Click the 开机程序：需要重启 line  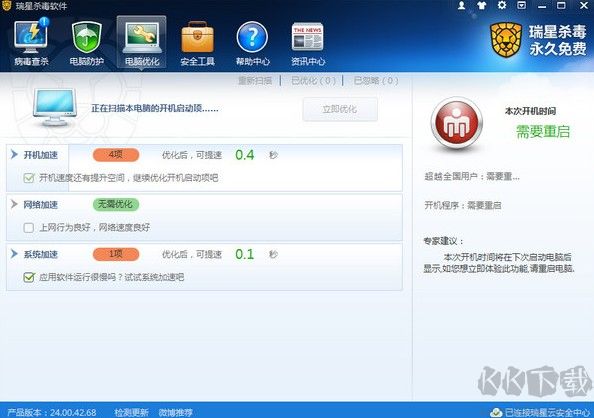tap(463, 205)
